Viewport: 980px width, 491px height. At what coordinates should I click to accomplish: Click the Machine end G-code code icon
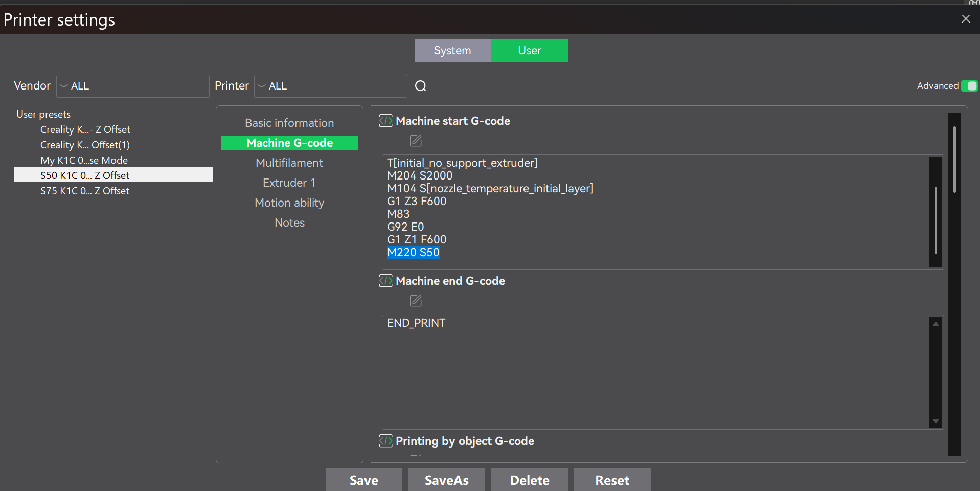click(385, 281)
